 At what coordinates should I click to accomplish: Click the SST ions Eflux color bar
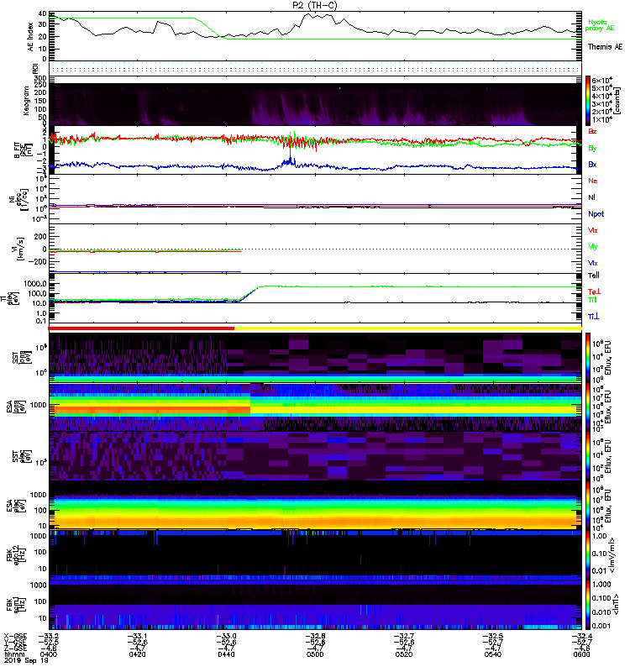[587, 357]
